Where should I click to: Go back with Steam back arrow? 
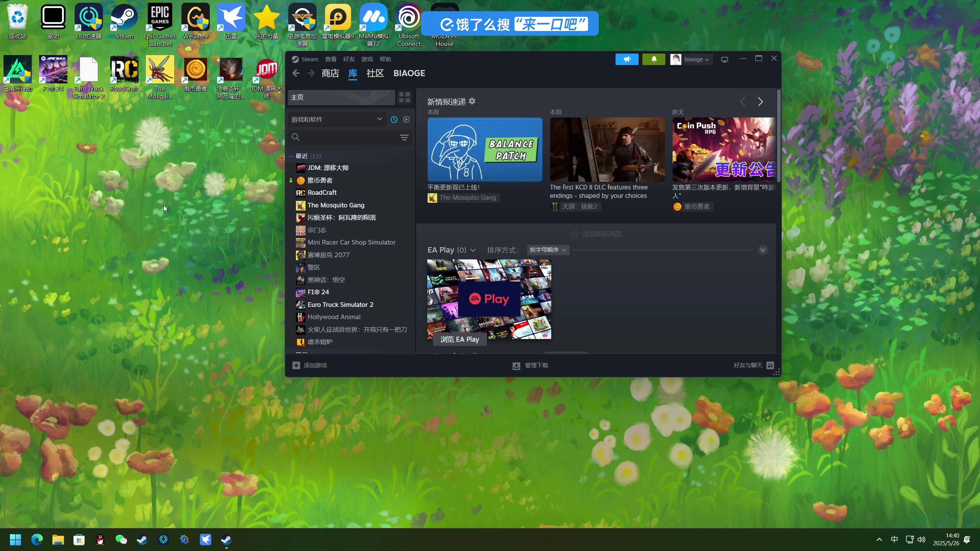click(296, 73)
